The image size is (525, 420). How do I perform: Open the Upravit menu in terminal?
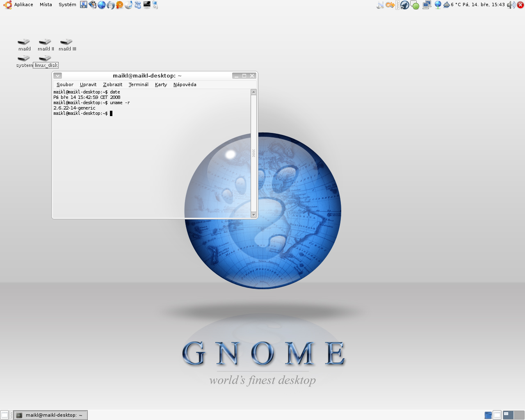click(x=88, y=84)
